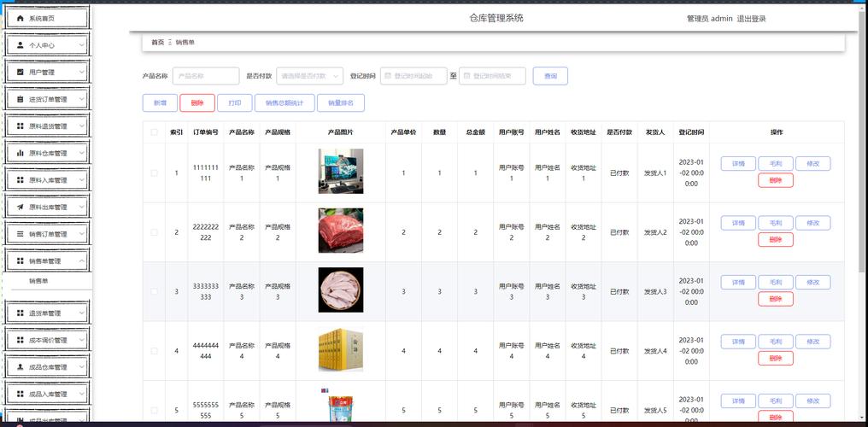Open the 是否付款 dropdown
Viewport: 868px width, 427px height.
point(309,76)
